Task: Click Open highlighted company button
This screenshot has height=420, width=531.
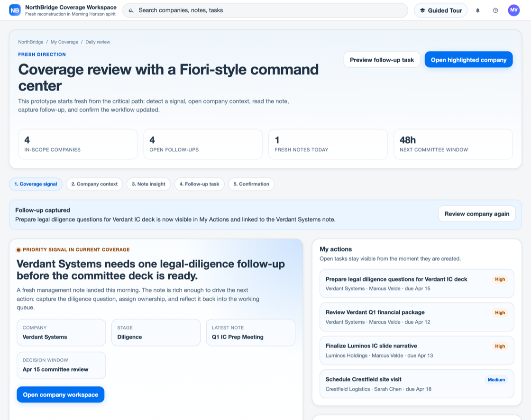Action: pos(469,60)
